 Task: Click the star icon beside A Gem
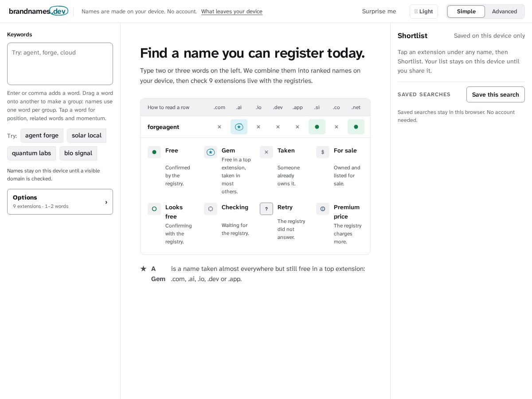click(143, 269)
